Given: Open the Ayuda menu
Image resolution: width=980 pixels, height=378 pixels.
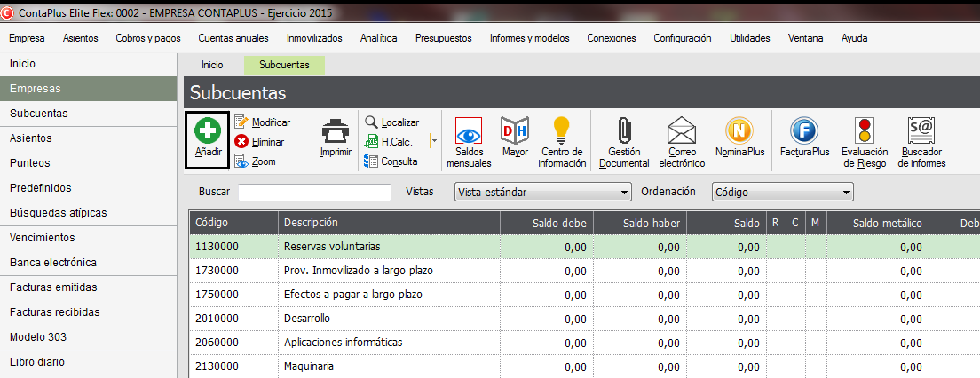Looking at the screenshot, I should 854,38.
